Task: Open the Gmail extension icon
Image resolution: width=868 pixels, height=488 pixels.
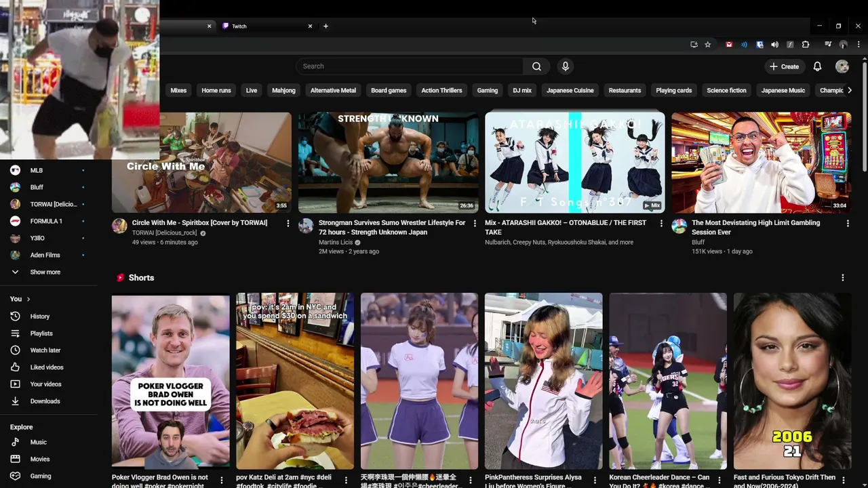Action: click(x=729, y=45)
